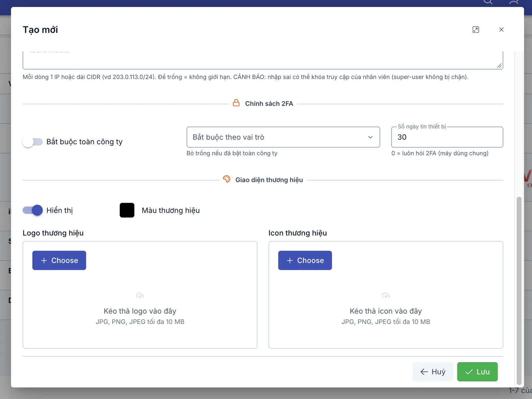Viewport: 532px width, 399px height.
Task: Click the Kéo thả icon vào đây text
Action: (x=386, y=311)
